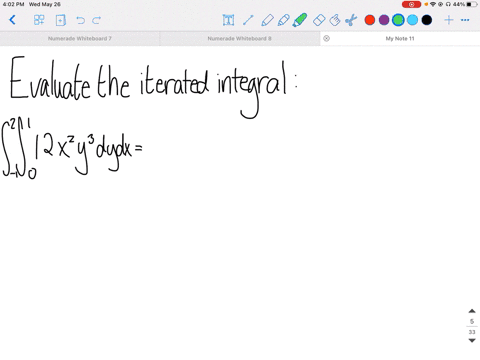Choose the green color swatch

tap(398, 20)
